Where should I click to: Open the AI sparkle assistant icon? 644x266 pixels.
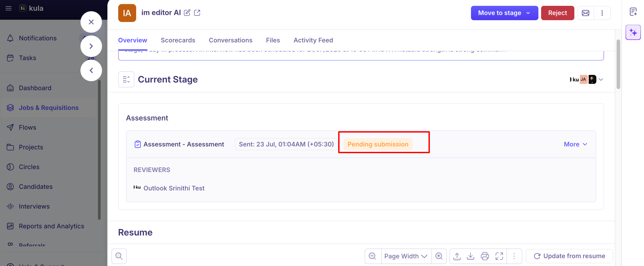pyautogui.click(x=633, y=32)
